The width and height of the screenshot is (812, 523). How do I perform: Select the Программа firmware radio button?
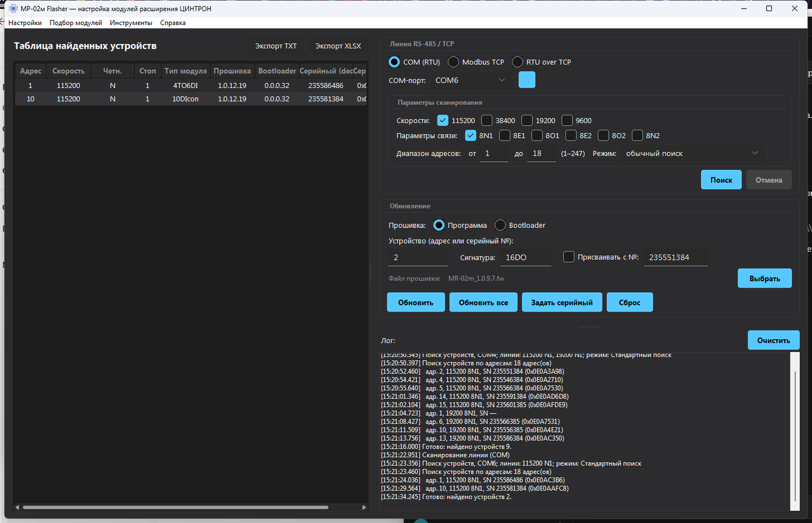pos(439,226)
